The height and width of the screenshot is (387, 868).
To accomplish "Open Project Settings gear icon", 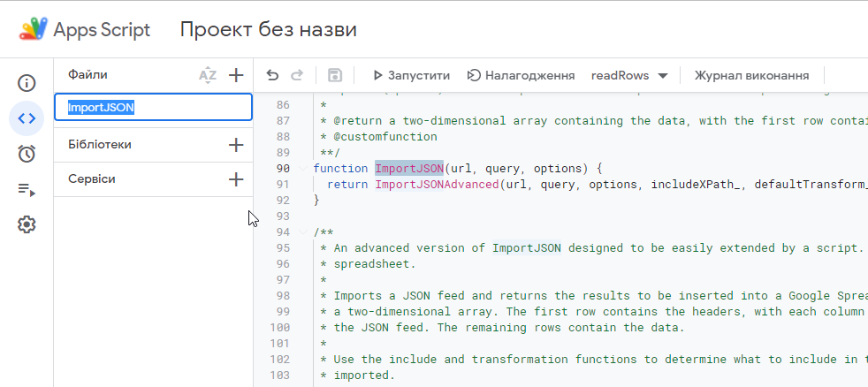I will (x=27, y=224).
